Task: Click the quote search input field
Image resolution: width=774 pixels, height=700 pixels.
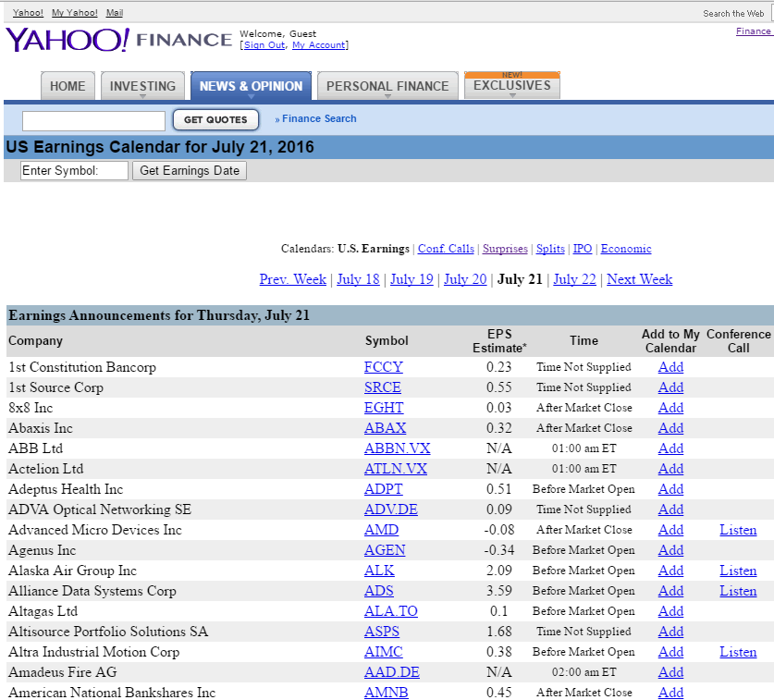Action: coord(93,120)
